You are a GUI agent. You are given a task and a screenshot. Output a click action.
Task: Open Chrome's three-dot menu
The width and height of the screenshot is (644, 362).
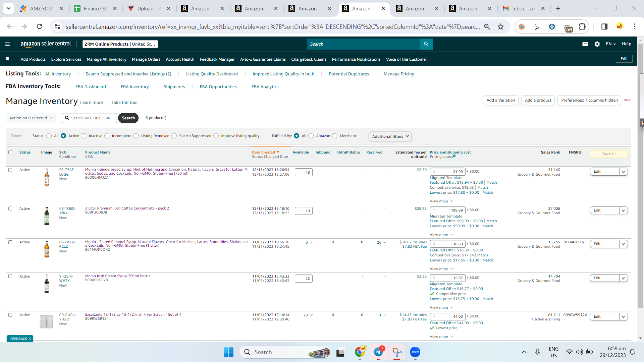pos(635,26)
